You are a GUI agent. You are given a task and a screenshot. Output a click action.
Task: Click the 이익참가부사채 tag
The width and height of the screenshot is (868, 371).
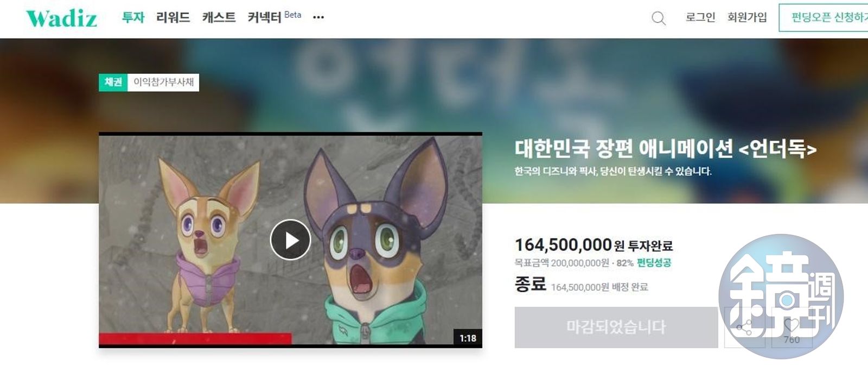(x=163, y=82)
